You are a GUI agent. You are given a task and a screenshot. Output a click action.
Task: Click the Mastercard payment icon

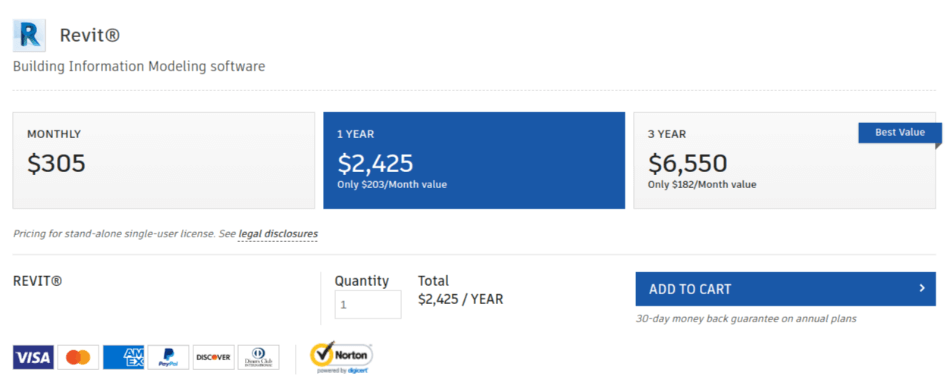[78, 358]
